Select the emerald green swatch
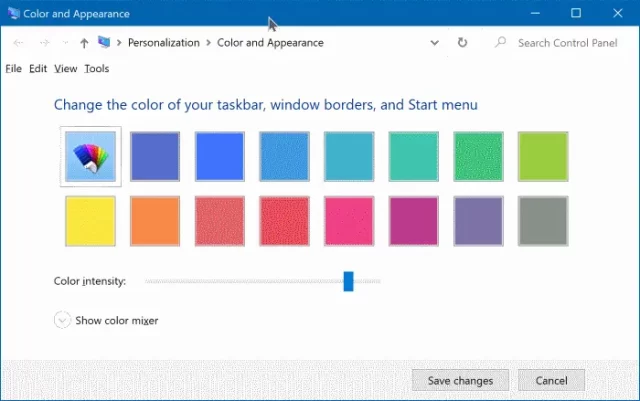The image size is (640, 401). point(478,156)
